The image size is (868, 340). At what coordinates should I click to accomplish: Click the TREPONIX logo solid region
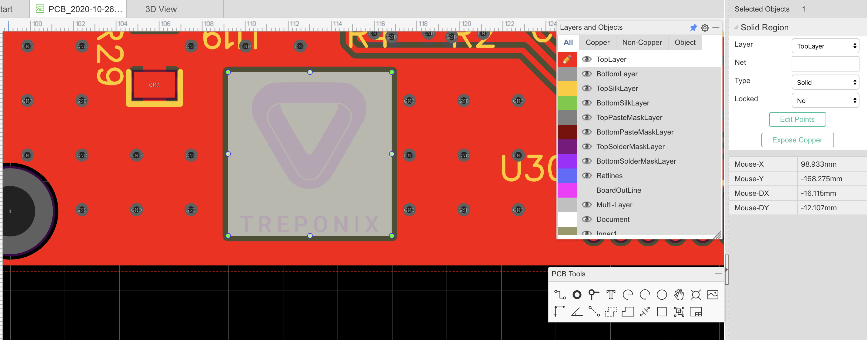pyautogui.click(x=310, y=154)
